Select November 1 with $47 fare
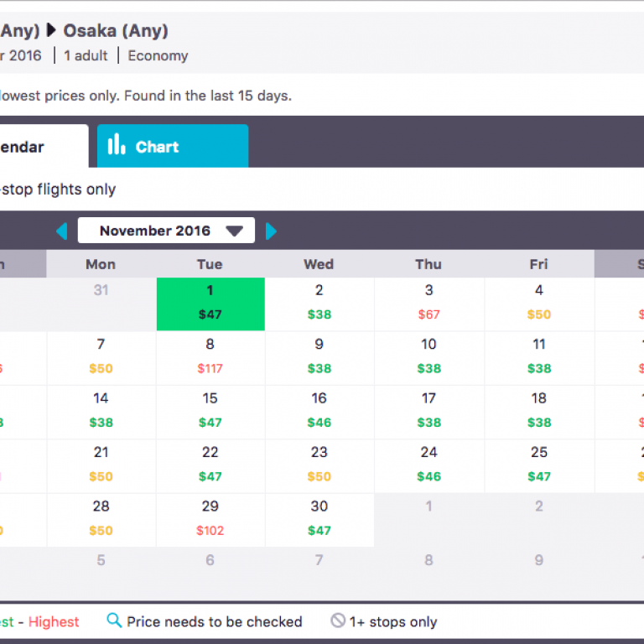This screenshot has height=644, width=644. click(210, 304)
